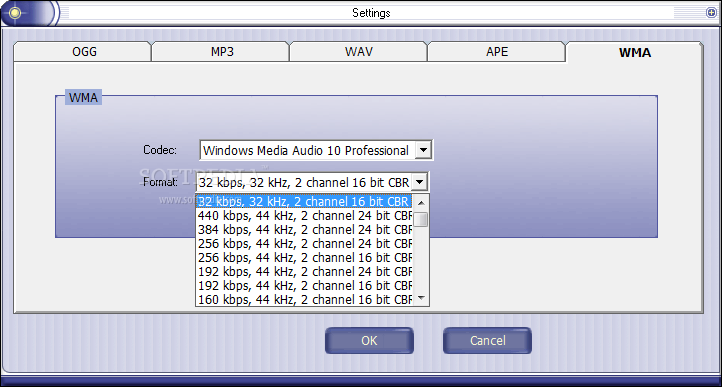Select the WMA tab
722x387 pixels.
(635, 52)
